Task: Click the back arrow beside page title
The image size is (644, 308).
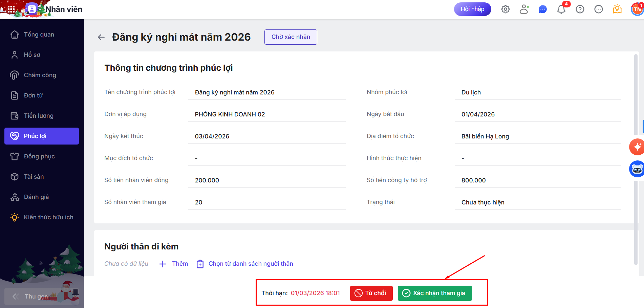Action: pyautogui.click(x=101, y=37)
